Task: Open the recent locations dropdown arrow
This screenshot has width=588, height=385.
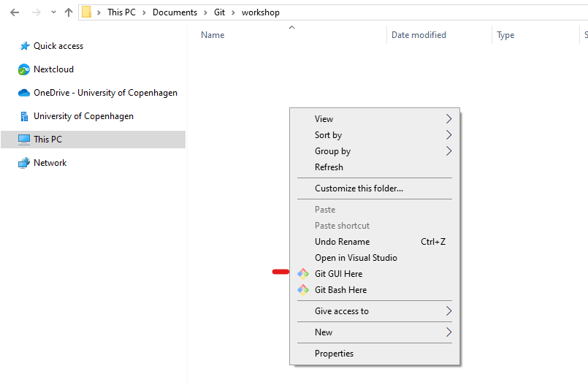Action: [x=53, y=12]
